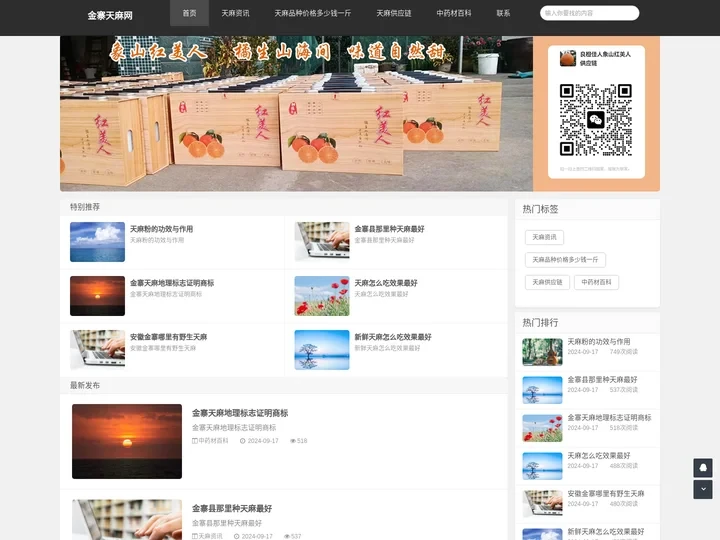Select the 中药材百科 hot tag
720x540 pixels.
point(596,282)
